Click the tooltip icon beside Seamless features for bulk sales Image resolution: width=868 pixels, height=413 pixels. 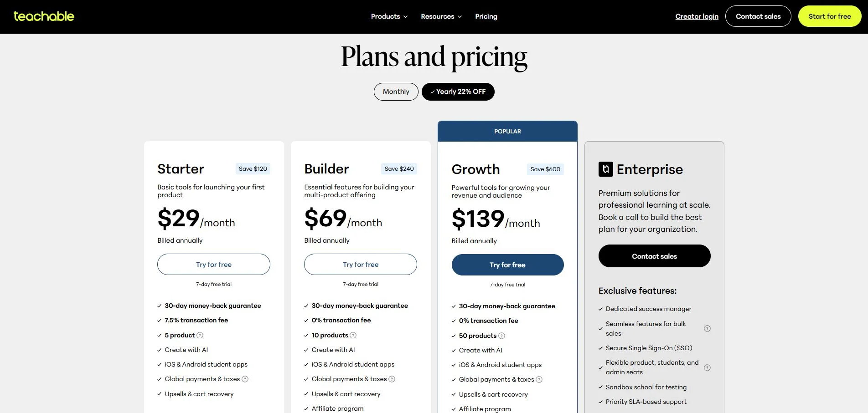click(707, 328)
